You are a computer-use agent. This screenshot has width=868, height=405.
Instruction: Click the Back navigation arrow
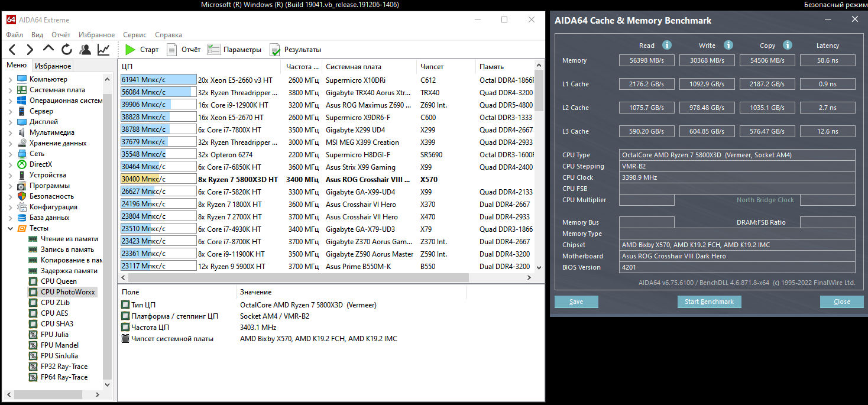coord(12,50)
